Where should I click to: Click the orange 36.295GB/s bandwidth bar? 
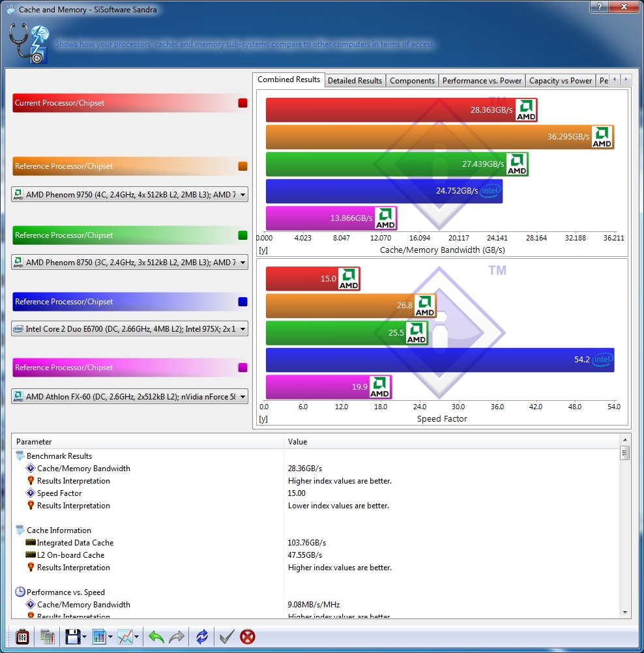pyautogui.click(x=440, y=137)
